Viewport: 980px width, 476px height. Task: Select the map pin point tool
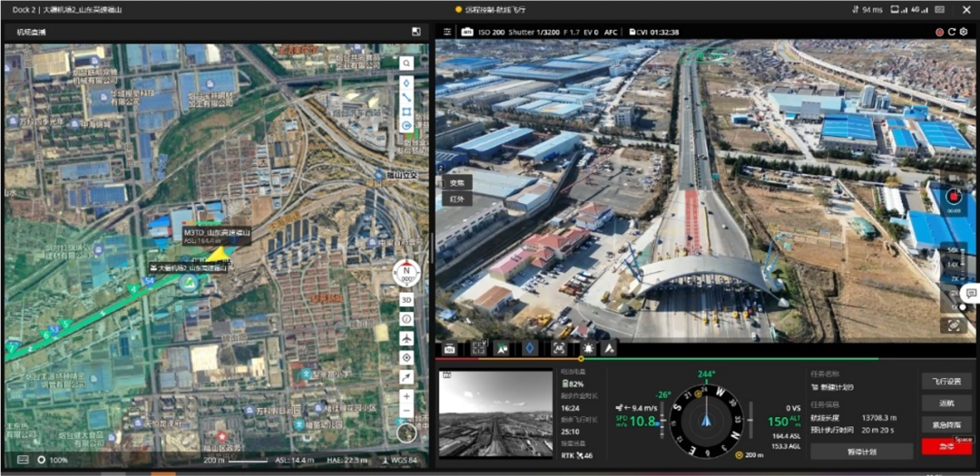click(407, 83)
